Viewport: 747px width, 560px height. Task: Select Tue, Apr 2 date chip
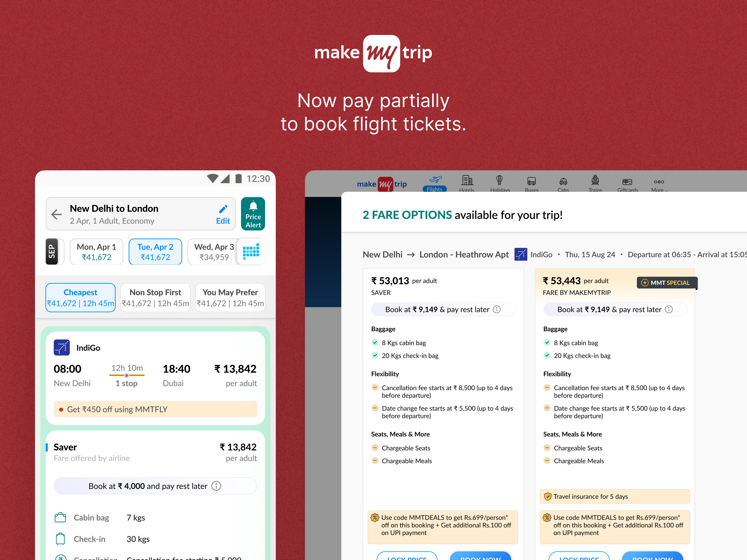(155, 252)
